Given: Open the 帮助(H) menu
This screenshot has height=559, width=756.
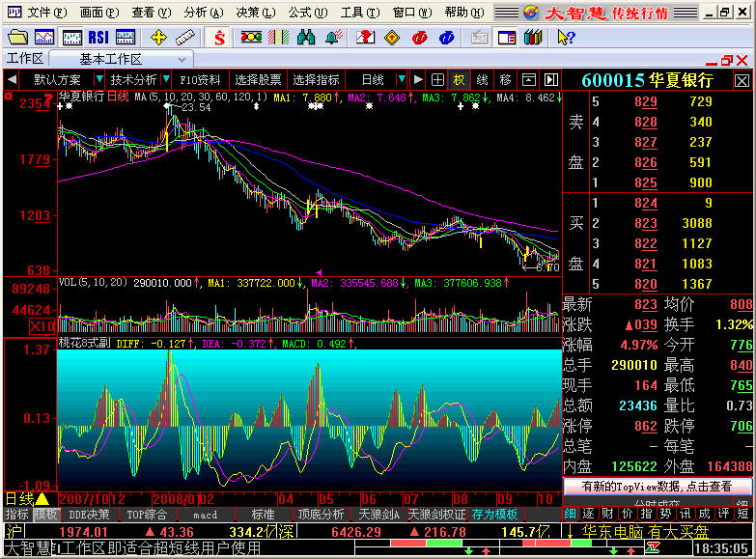Looking at the screenshot, I should coord(463,12).
